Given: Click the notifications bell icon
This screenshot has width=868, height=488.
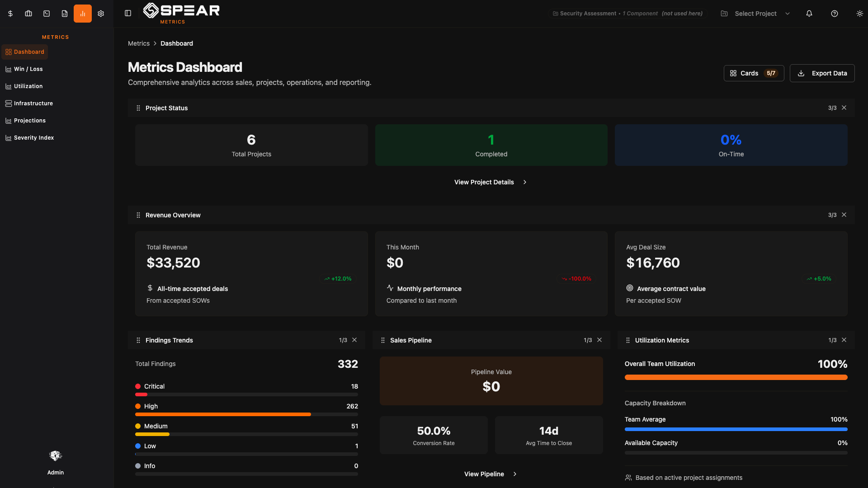Looking at the screenshot, I should tap(809, 14).
